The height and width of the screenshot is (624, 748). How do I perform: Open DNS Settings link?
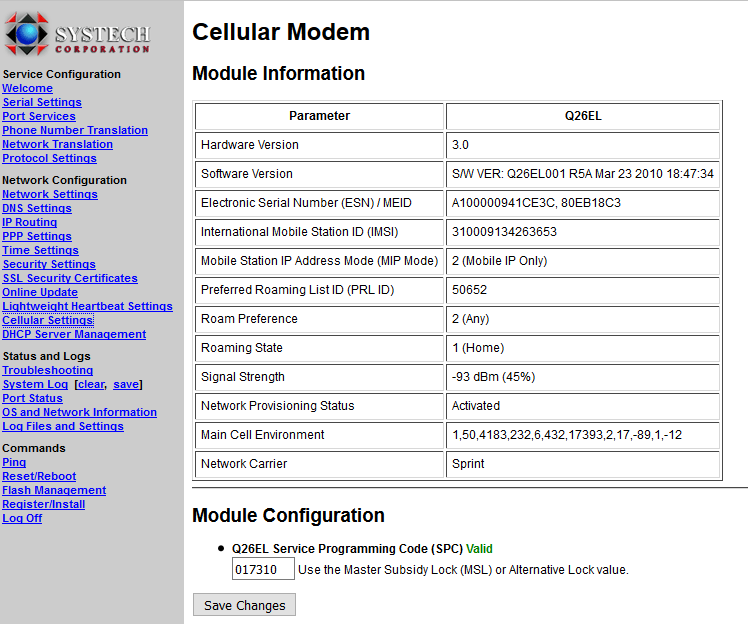pos(37,208)
